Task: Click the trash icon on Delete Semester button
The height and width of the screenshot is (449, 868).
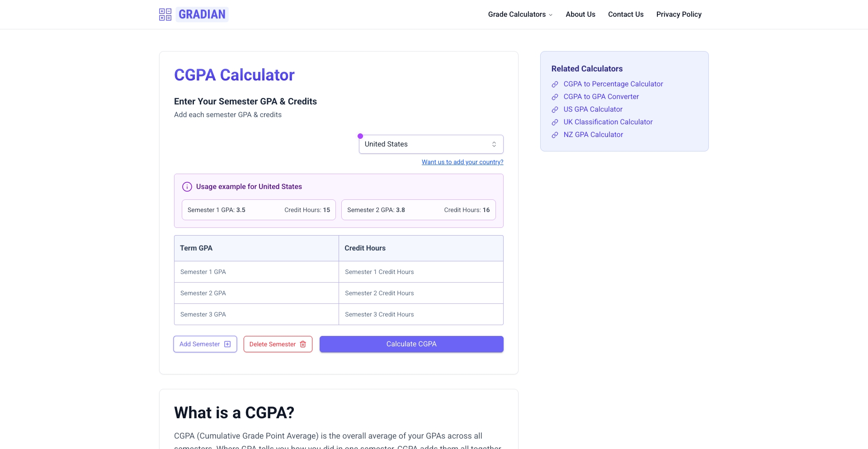Action: tap(302, 344)
